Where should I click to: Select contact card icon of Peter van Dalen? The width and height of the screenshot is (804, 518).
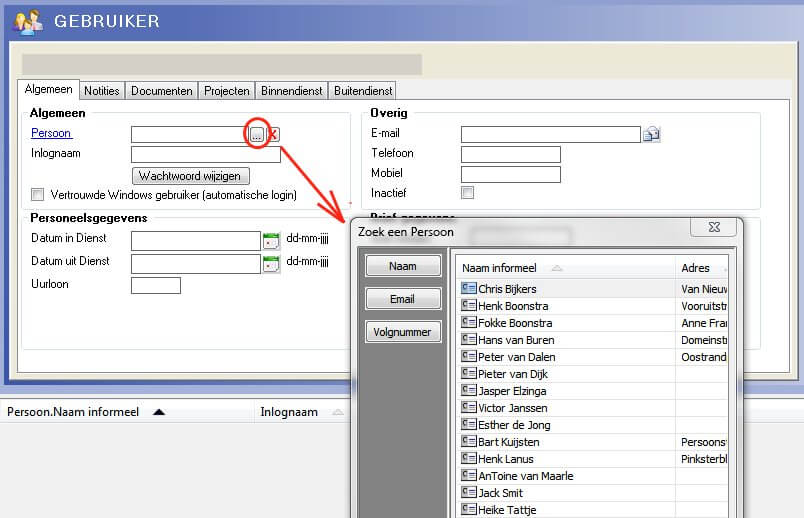click(x=469, y=356)
